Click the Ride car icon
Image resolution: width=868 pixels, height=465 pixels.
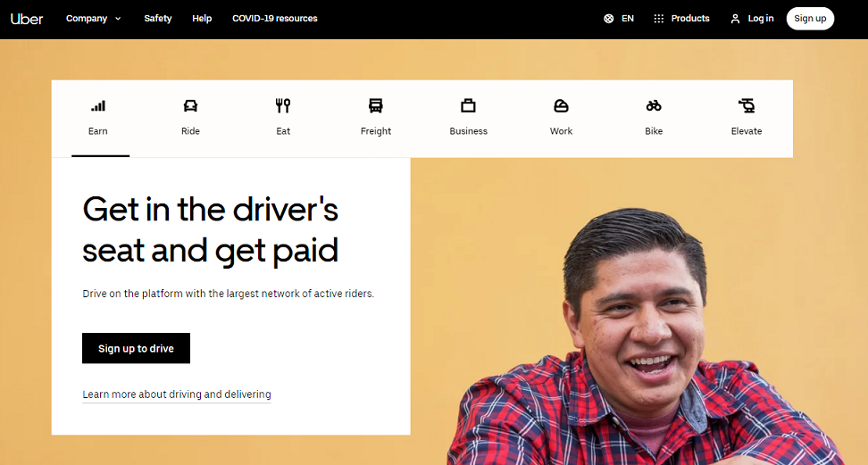point(190,105)
